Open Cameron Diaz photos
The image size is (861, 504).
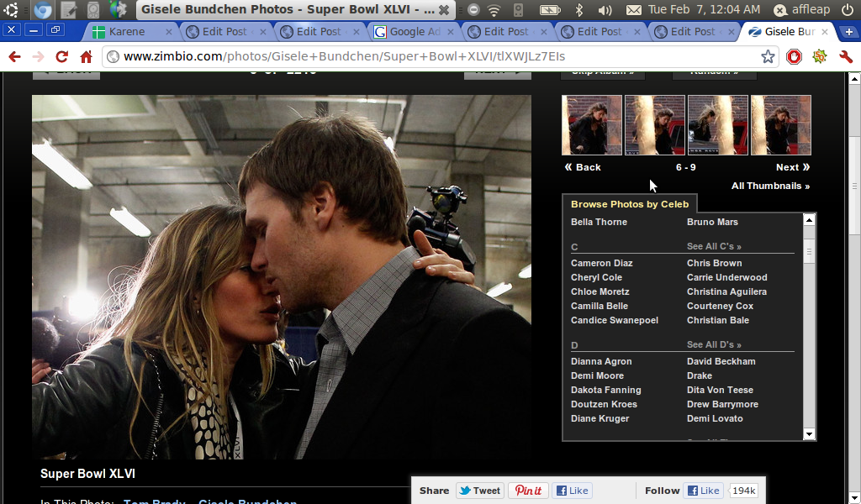click(601, 263)
